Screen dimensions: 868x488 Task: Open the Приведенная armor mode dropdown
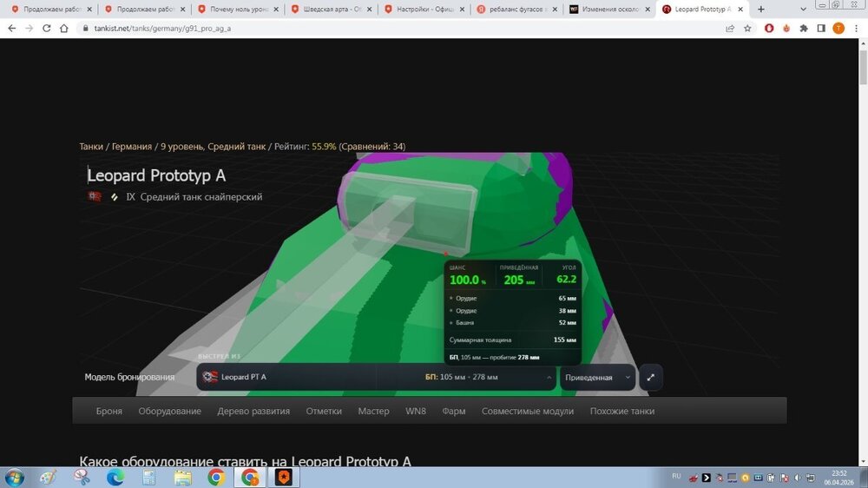[597, 377]
